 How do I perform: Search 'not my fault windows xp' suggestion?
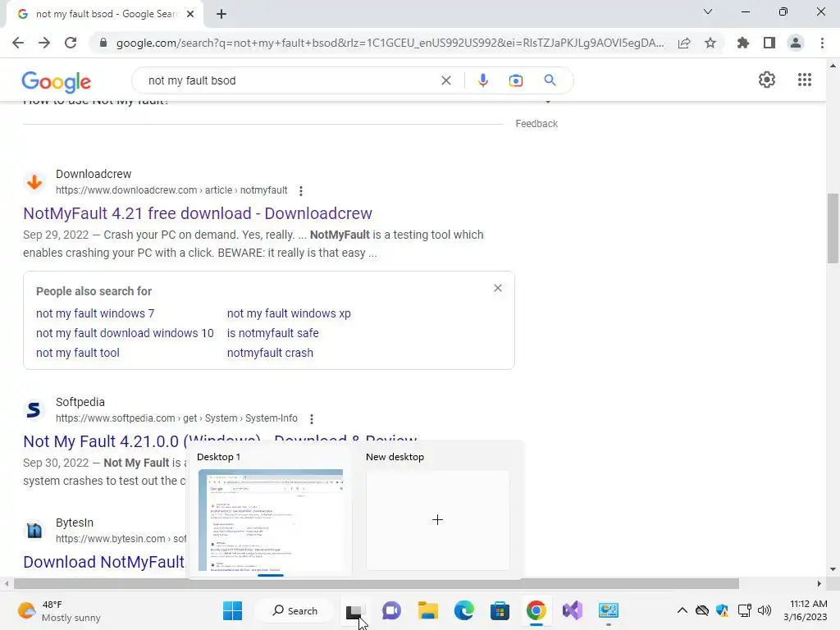click(x=289, y=313)
